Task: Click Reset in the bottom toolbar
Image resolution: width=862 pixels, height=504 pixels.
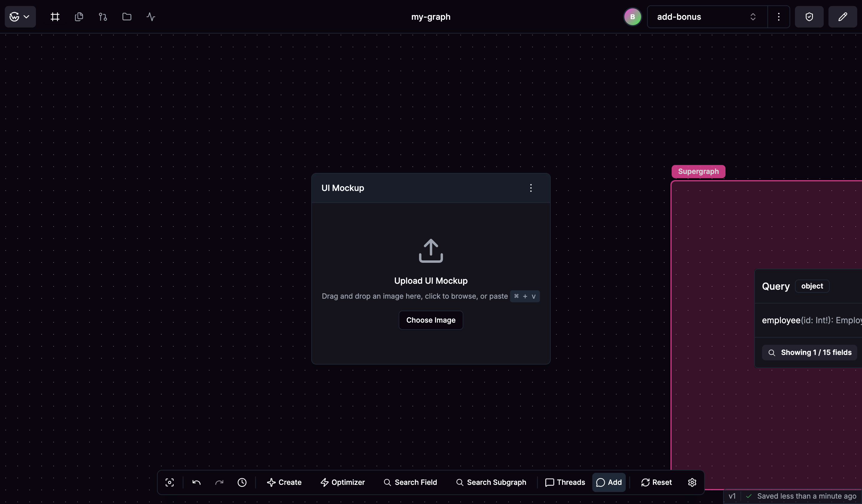Action: coord(656,482)
